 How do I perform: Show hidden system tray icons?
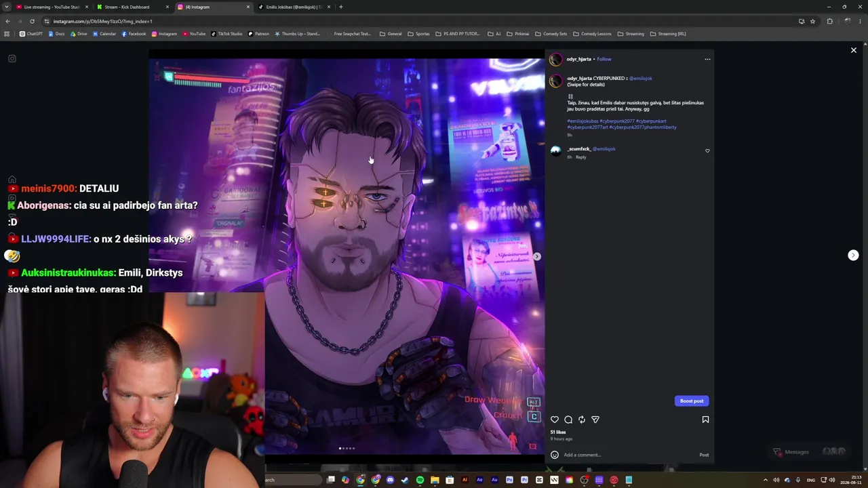(766, 480)
